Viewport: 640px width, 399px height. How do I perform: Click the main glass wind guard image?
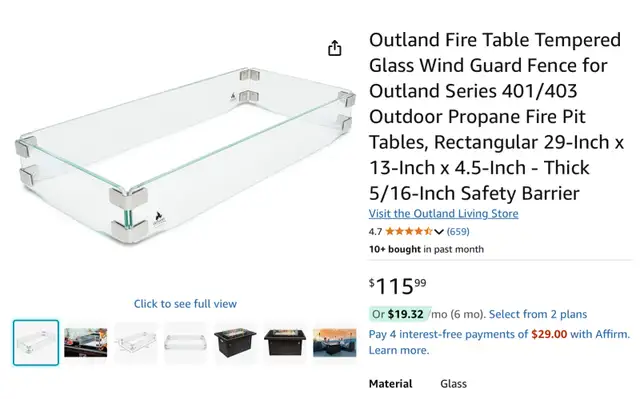point(185,156)
